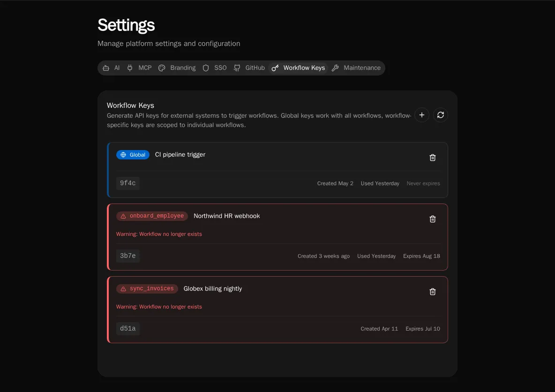Viewport: 555px width, 392px height.
Task: Delete the Northwind HR webhook key
Action: [x=433, y=219]
